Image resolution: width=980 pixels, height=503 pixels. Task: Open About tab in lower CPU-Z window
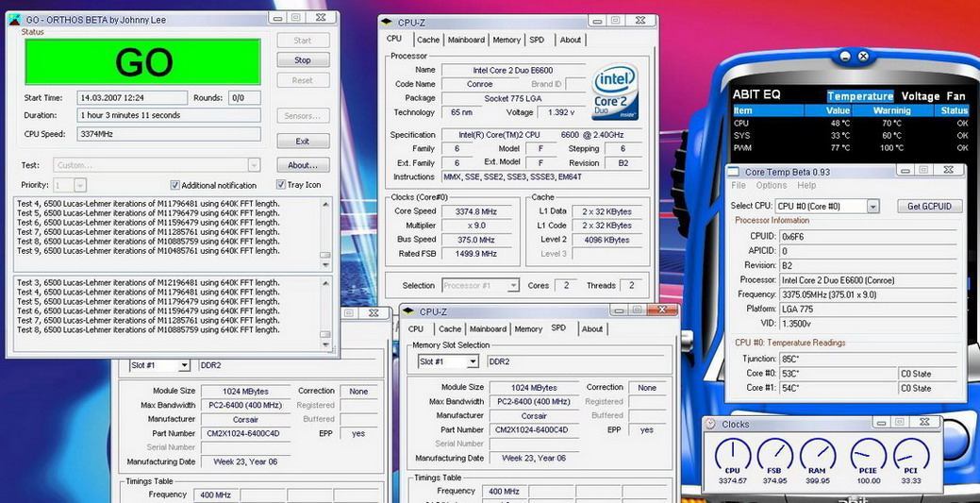pyautogui.click(x=592, y=329)
